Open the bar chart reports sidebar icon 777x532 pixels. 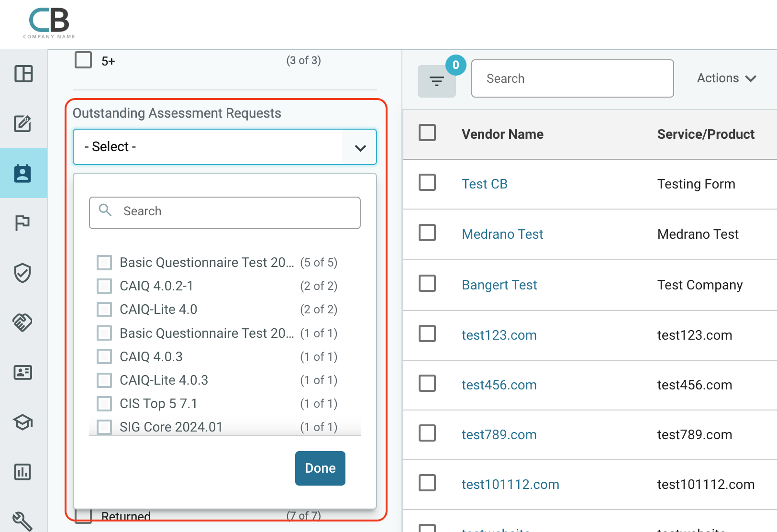coord(22,472)
